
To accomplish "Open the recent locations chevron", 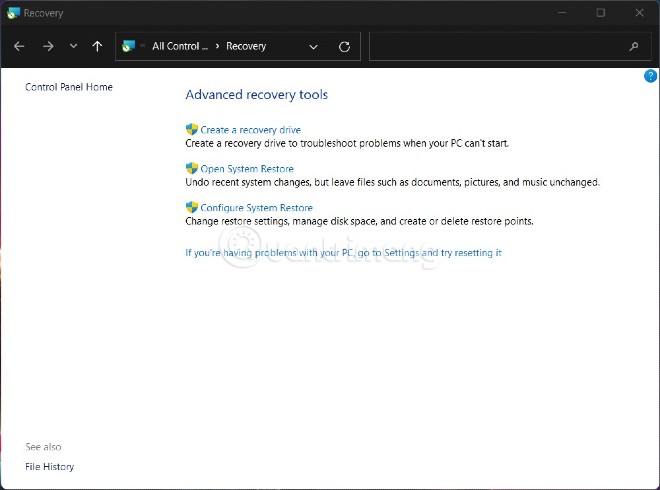I will point(73,46).
